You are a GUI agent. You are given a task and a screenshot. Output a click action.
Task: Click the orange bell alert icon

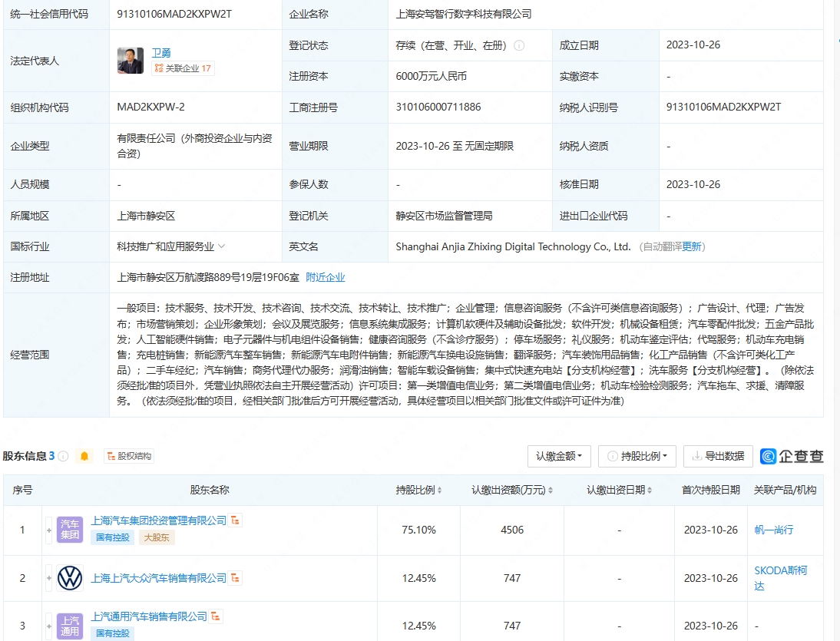click(x=84, y=456)
